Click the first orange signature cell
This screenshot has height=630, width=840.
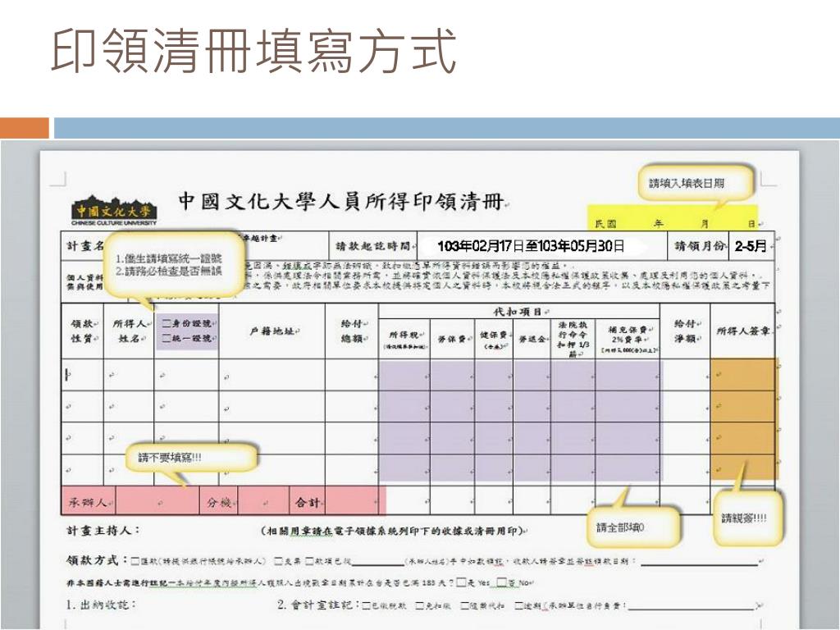click(x=743, y=374)
